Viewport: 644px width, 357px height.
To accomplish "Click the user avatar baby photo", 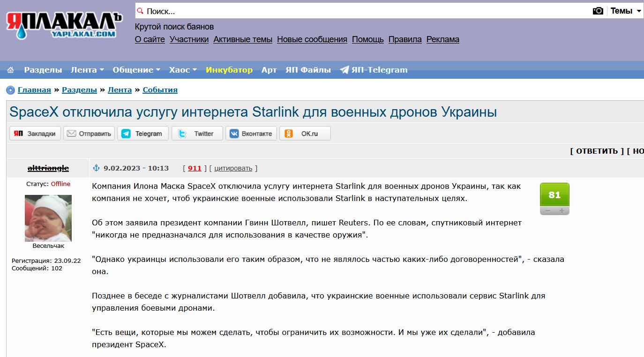I will [x=48, y=218].
